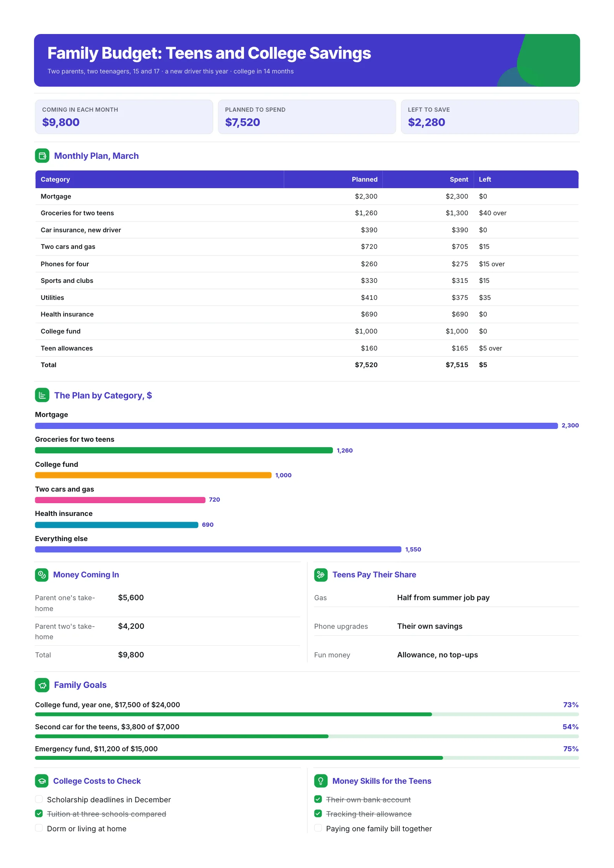
Task: Click the wallet icon beside Monthly Plan, March
Action: [42, 156]
